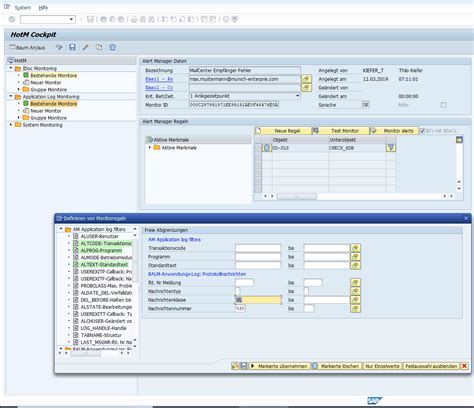474x408 pixels.
Task: Click delete icon in rule row CHECK_BDR
Action: (267, 148)
